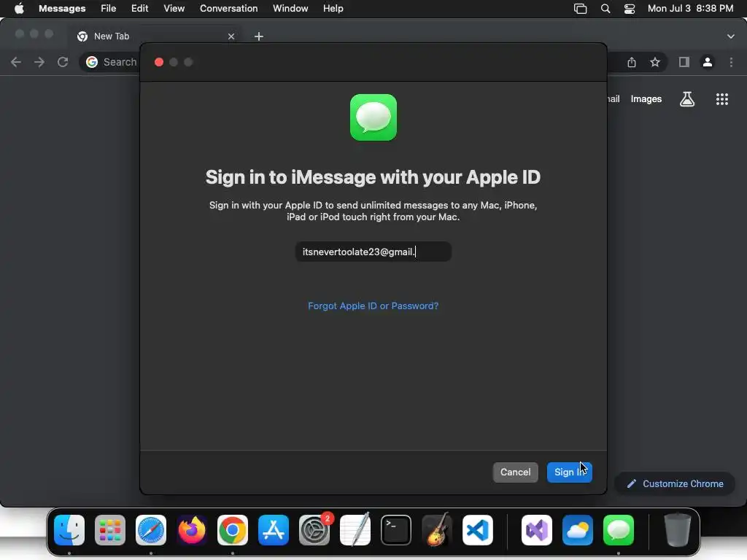Go back in Chrome window
This screenshot has width=747, height=560.
coord(16,62)
